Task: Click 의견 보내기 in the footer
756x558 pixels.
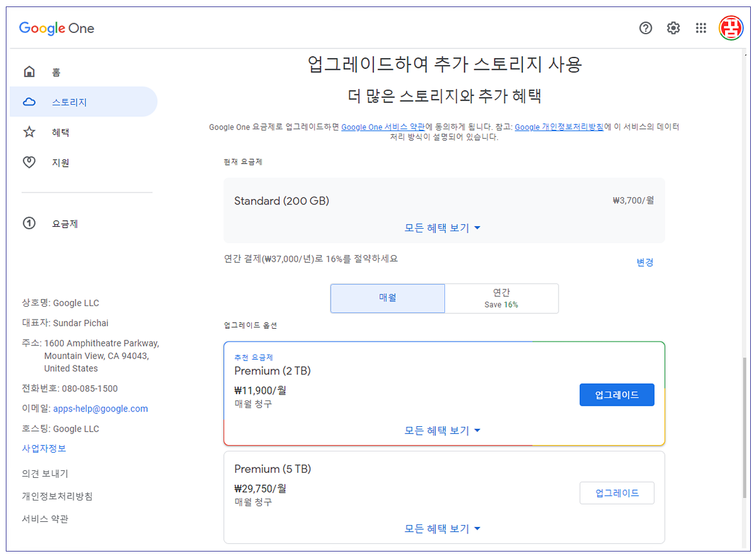Action: [x=45, y=473]
